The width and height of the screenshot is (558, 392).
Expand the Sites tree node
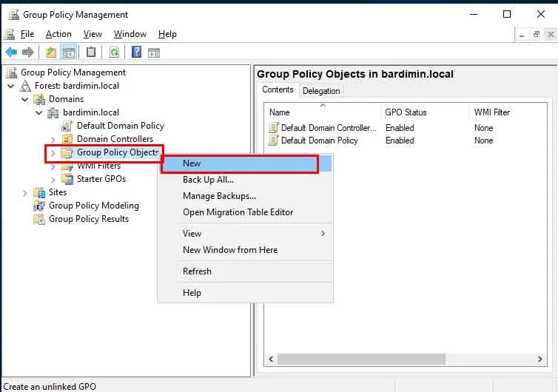pyautogui.click(x=24, y=193)
